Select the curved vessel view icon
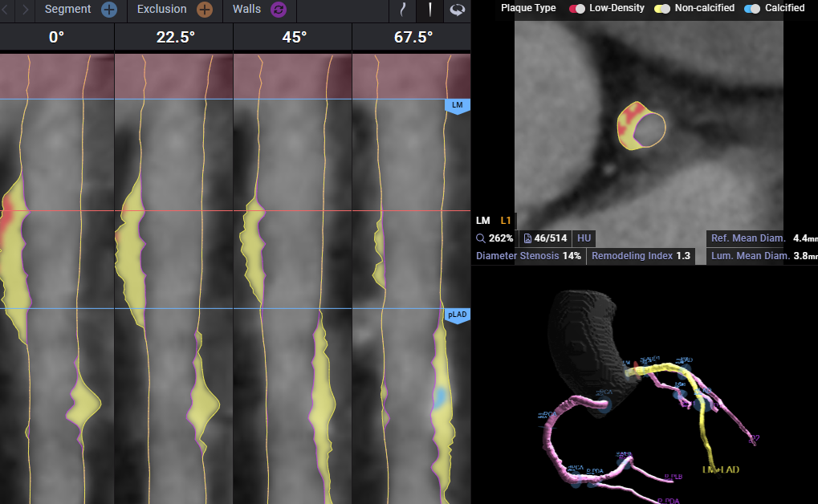This screenshot has width=818, height=504. coord(402,10)
